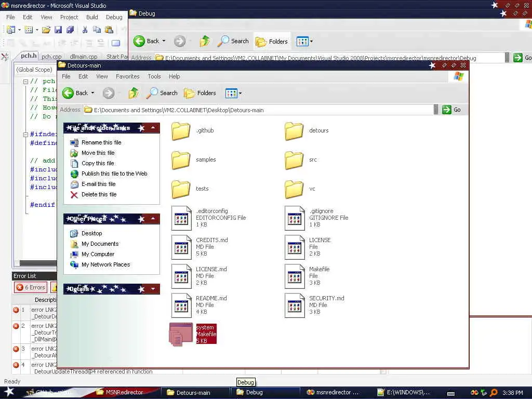Click the Detours-main address bar field
The height and width of the screenshot is (399, 532).
click(258, 110)
